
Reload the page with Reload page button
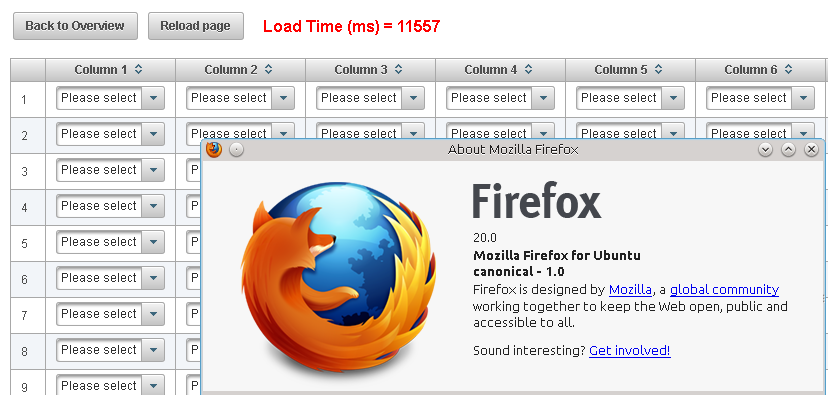click(195, 26)
